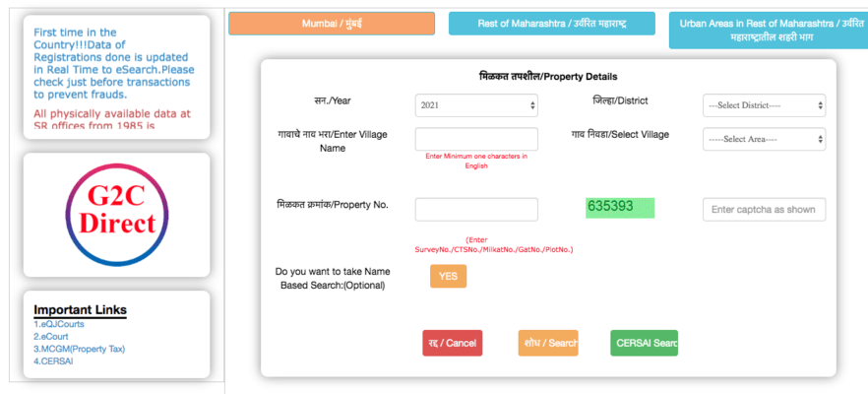Click the Enter captcha as shown field
This screenshot has width=868, height=394.
tap(764, 210)
